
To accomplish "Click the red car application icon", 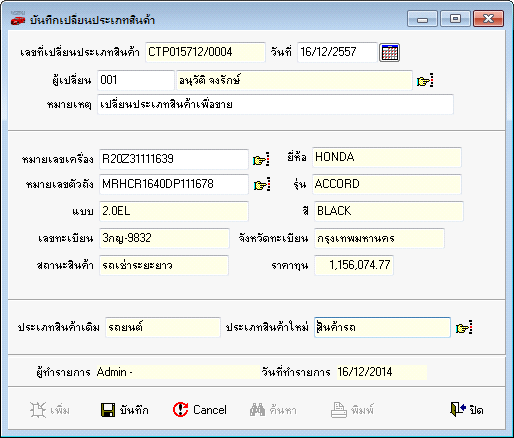I will 18,19.
